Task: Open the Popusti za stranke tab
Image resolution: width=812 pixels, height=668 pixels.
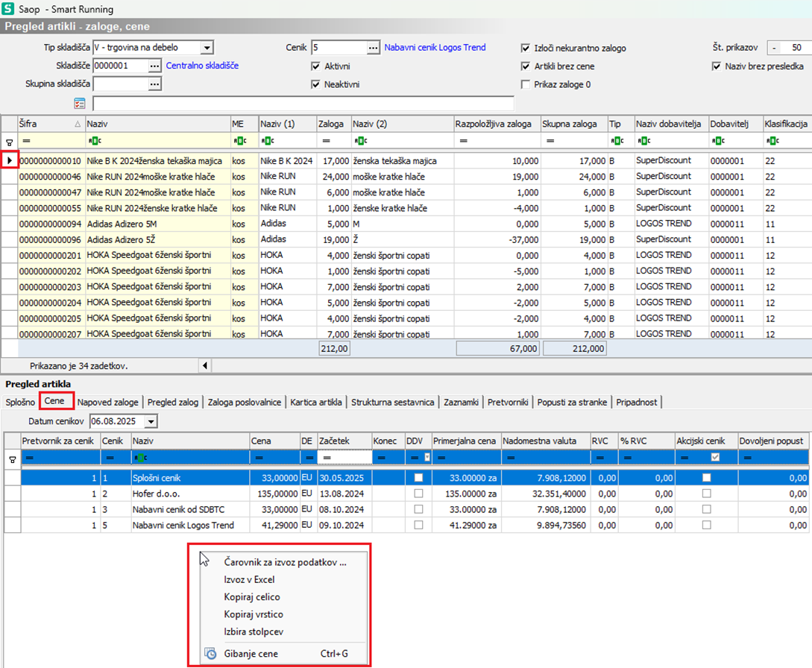Action: click(x=572, y=403)
